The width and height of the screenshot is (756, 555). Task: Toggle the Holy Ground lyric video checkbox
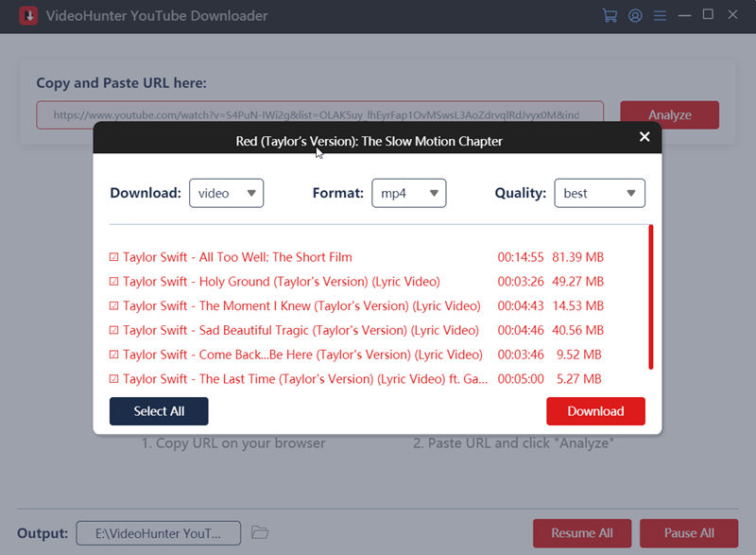114,282
